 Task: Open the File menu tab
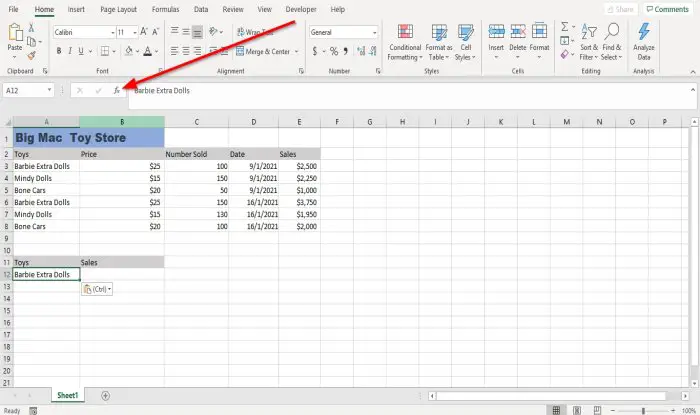(x=14, y=9)
